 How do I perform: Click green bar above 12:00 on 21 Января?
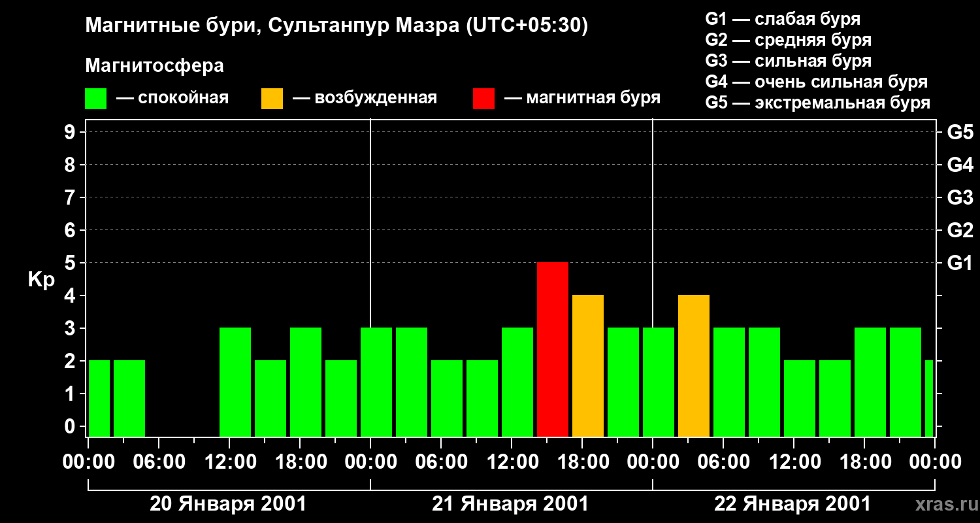[517, 382]
